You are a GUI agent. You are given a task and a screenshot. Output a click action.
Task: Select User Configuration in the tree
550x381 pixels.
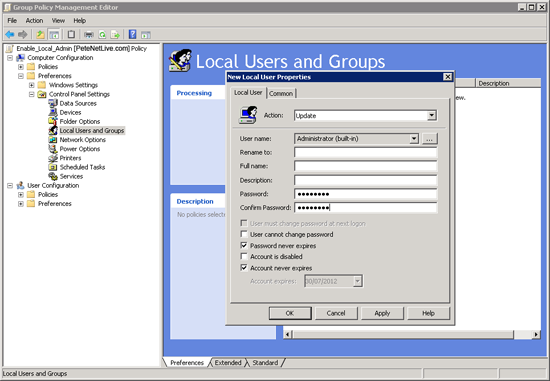(53, 185)
